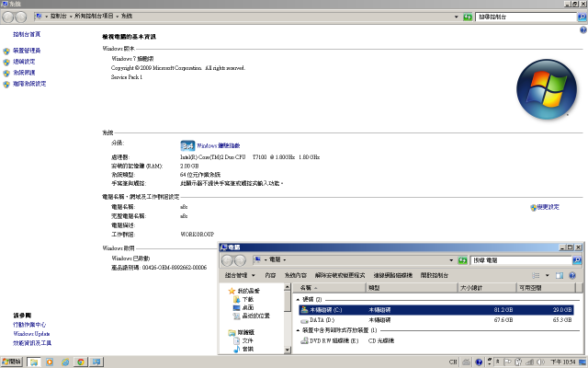Click uninstall or change a program
The height and width of the screenshot is (368, 588).
340,276
